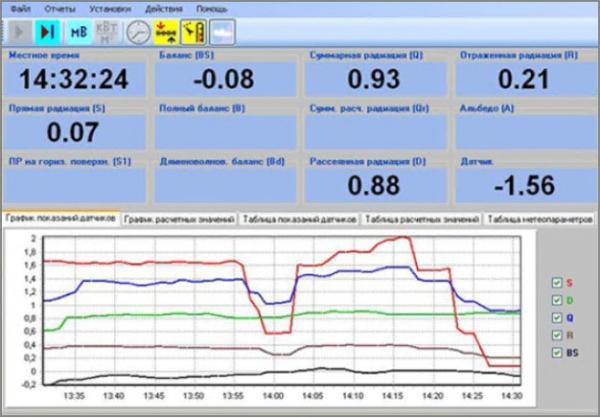The height and width of the screenshot is (418, 600).
Task: Select tab График показаний датчиков
Action: tap(61, 219)
